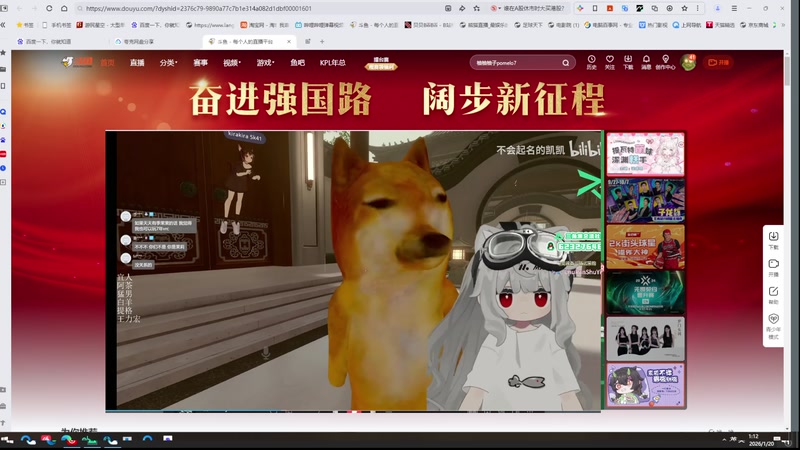Select the green 无畏契约 stream thumbnail
The image size is (800, 450).
click(645, 293)
